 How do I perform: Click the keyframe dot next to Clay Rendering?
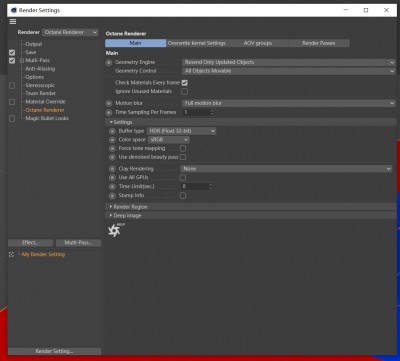click(x=112, y=169)
